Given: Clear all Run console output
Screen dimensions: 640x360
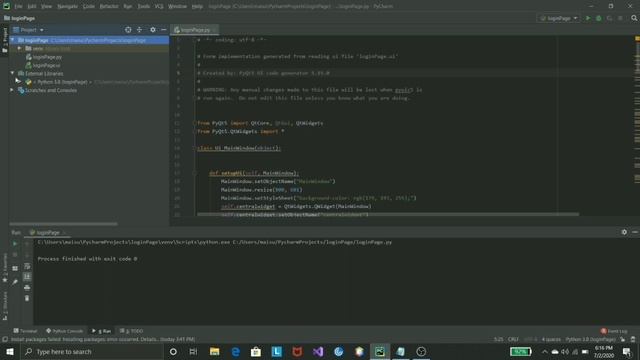Looking at the screenshot, I should click(27, 298).
